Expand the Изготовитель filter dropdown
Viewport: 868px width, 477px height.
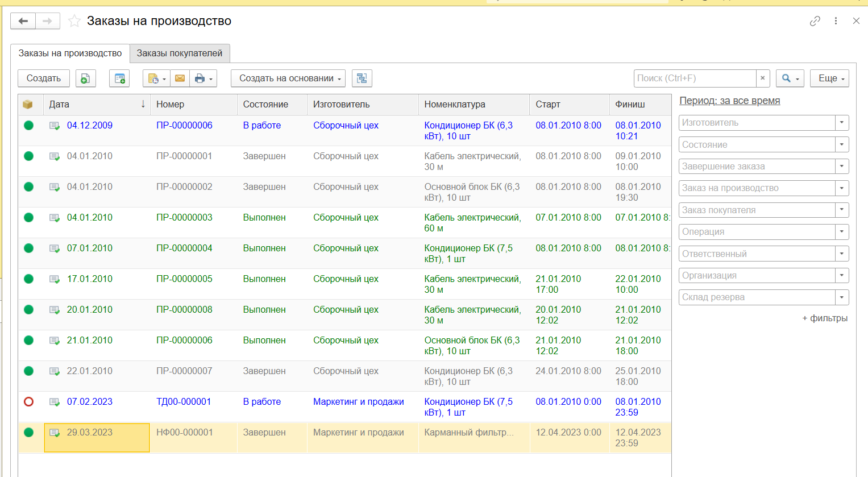(842, 123)
